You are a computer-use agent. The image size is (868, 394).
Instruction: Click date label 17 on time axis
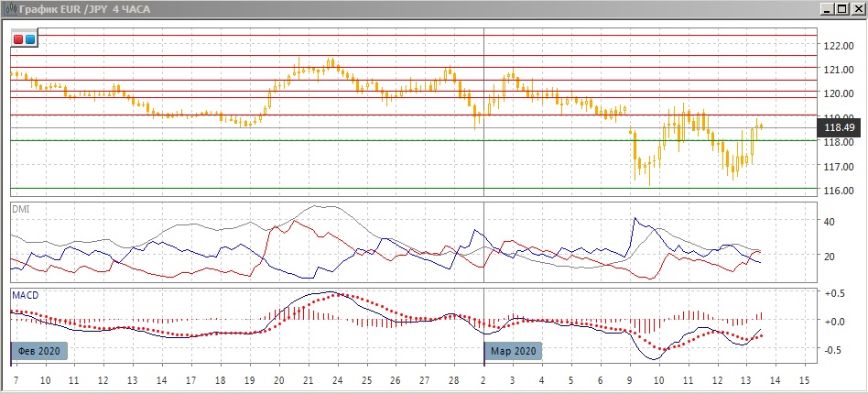[x=191, y=381]
